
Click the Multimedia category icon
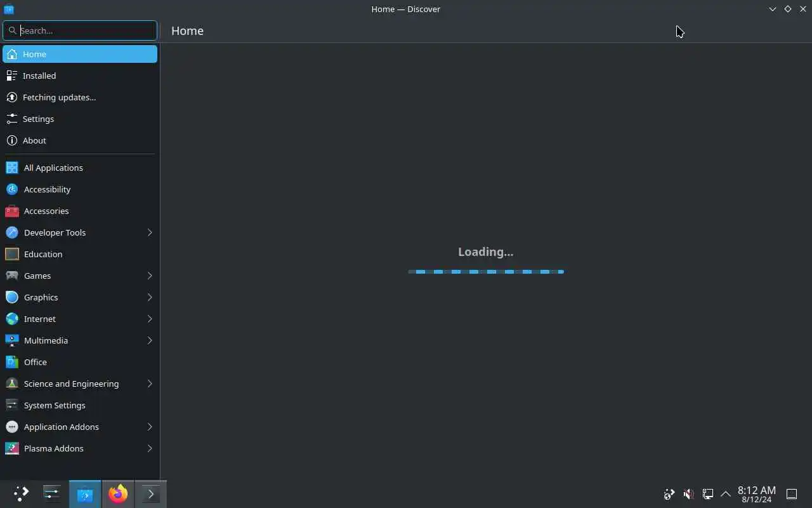12,340
